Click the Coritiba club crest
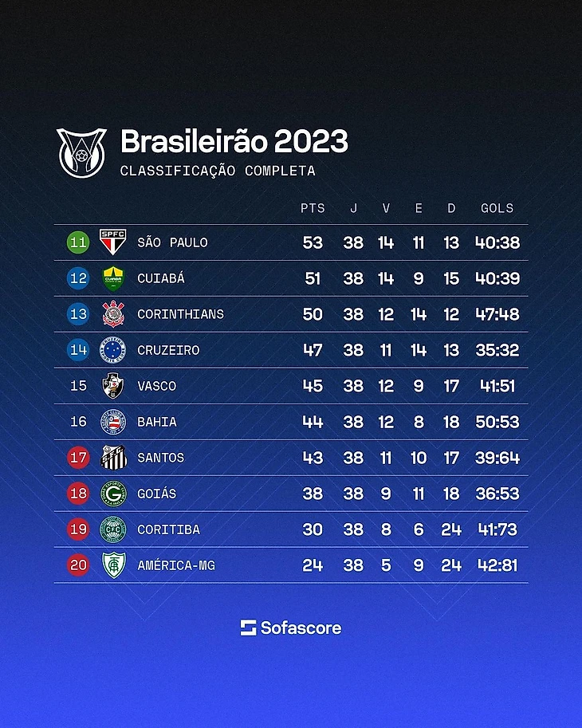The image size is (582, 728). click(x=113, y=529)
